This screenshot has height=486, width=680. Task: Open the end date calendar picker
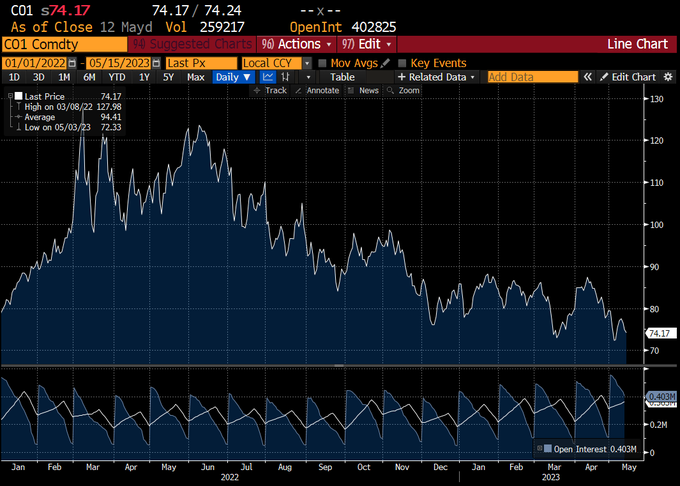157,63
